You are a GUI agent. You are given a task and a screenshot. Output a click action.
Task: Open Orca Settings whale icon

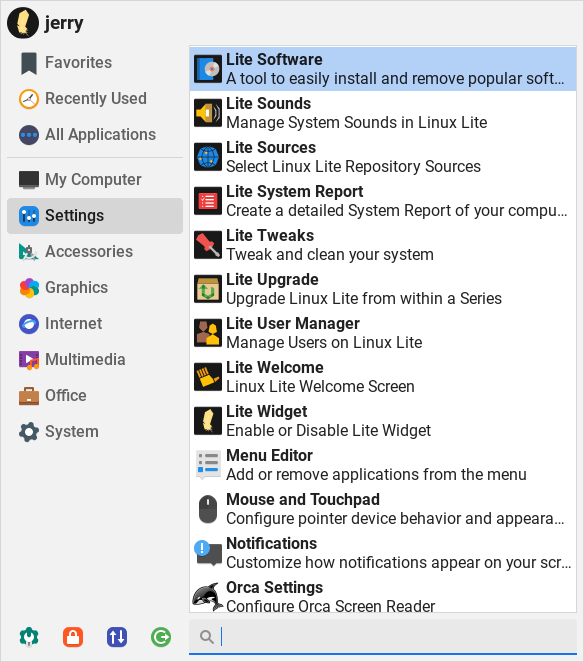208,597
